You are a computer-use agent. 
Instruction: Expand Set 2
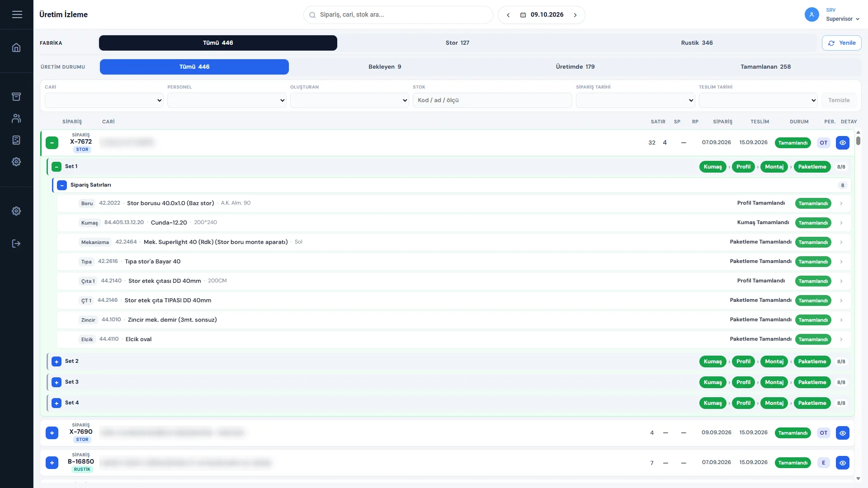pyautogui.click(x=57, y=361)
